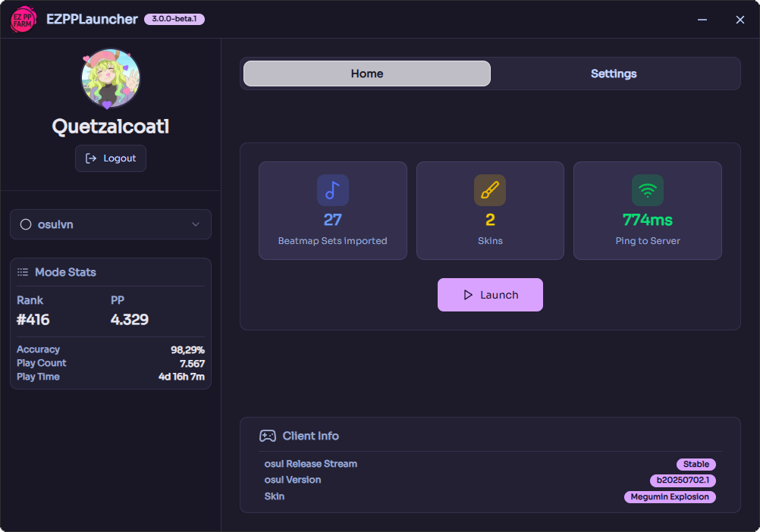Click the logout door icon
This screenshot has width=760, height=532.
(x=93, y=158)
